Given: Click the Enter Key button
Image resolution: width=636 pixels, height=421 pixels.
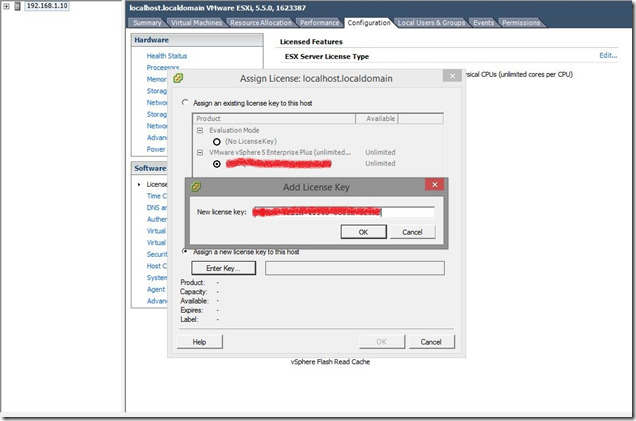Looking at the screenshot, I should (223, 268).
